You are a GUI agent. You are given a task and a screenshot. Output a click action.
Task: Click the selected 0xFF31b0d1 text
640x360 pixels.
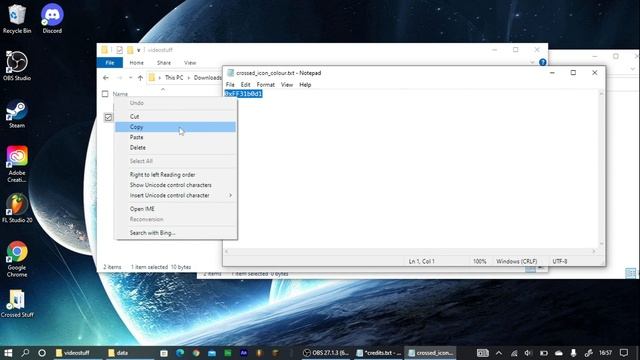244,94
